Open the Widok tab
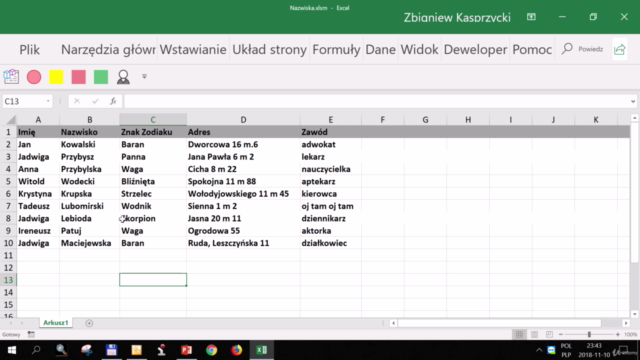This screenshot has height=360, width=640. click(420, 49)
